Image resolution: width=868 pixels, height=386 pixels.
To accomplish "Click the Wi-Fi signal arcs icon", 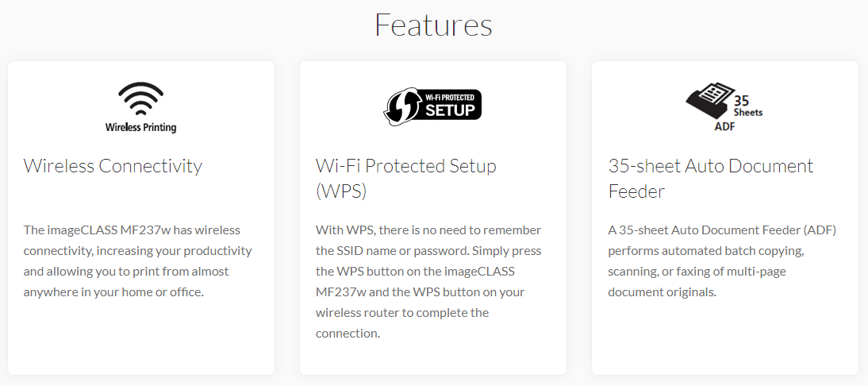I will (x=140, y=100).
